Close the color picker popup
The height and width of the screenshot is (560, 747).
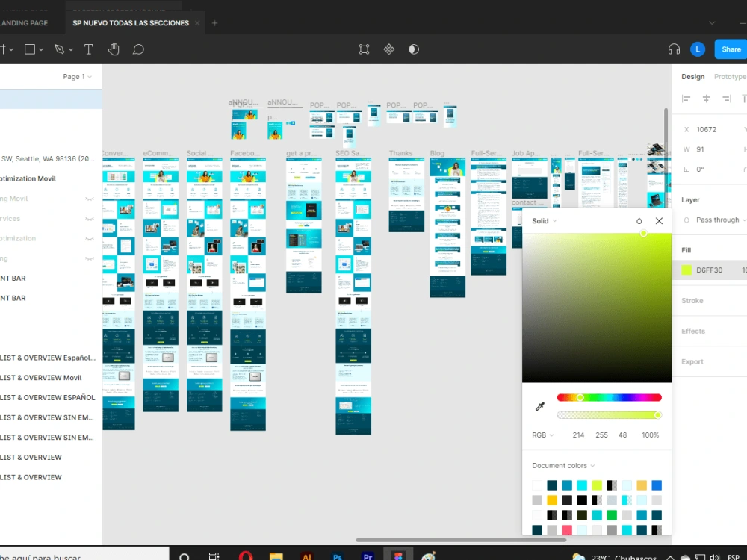659,221
